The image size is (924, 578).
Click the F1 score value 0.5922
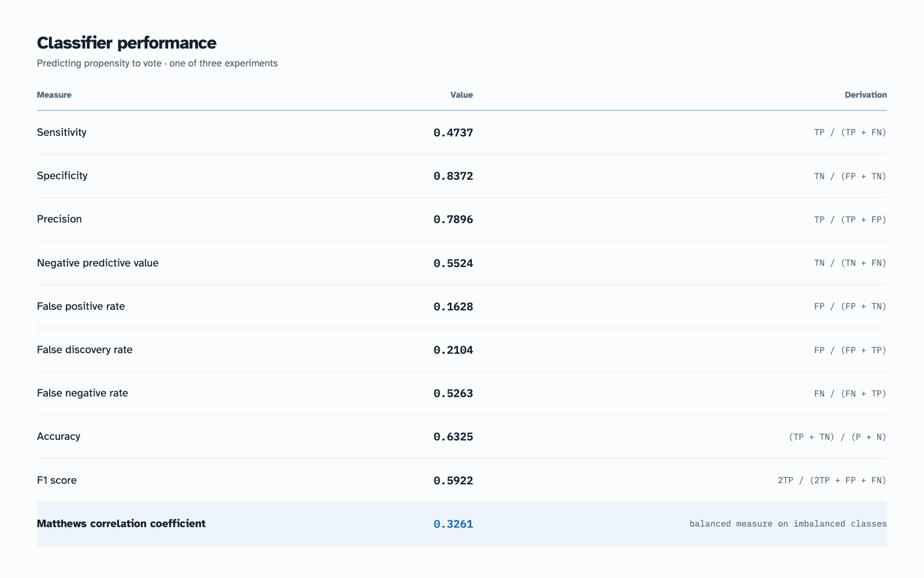pyautogui.click(x=453, y=481)
